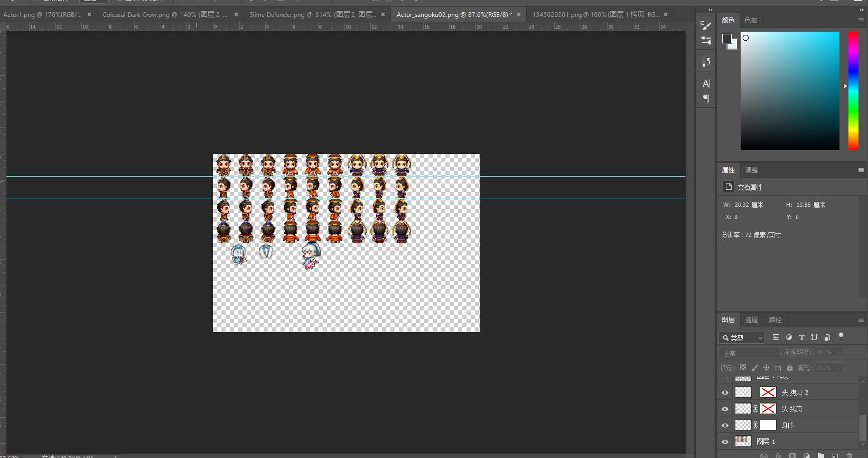Filter layers by pixel layers icon
This screenshot has width=868, height=458.
click(776, 337)
